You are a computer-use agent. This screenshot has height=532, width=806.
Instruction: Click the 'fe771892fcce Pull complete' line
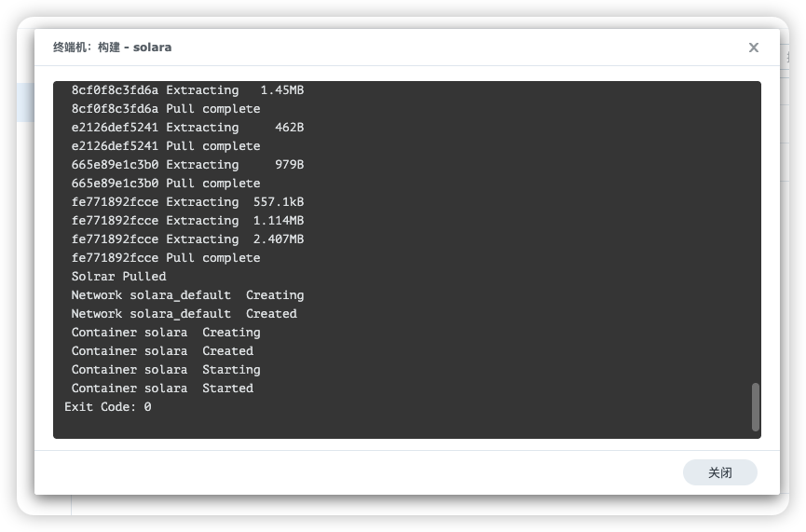click(x=166, y=258)
